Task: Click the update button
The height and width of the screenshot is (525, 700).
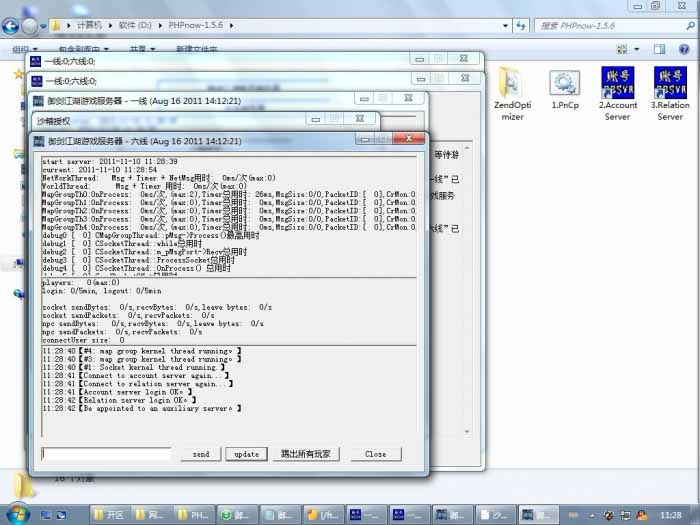Action: [x=246, y=454]
